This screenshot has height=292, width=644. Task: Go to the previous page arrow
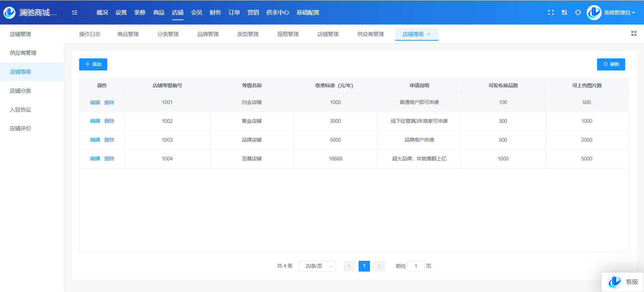tap(349, 266)
